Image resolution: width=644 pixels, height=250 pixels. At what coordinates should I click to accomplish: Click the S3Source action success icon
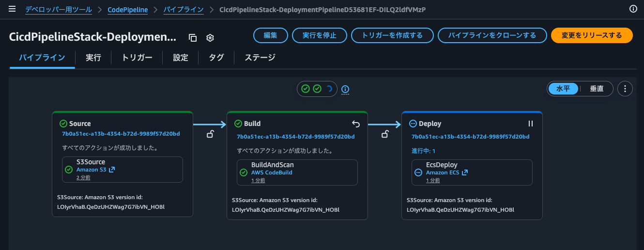[x=69, y=170]
